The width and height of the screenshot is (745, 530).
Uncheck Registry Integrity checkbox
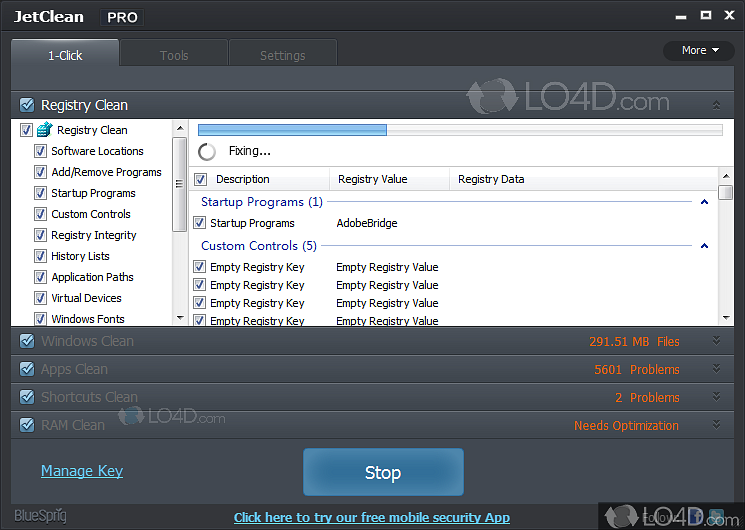click(40, 235)
